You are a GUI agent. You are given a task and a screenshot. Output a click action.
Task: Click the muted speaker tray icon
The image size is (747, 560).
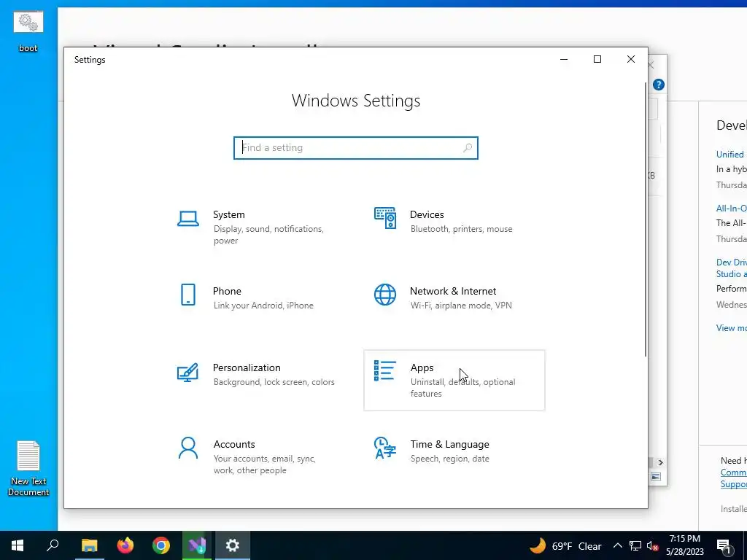pos(653,546)
